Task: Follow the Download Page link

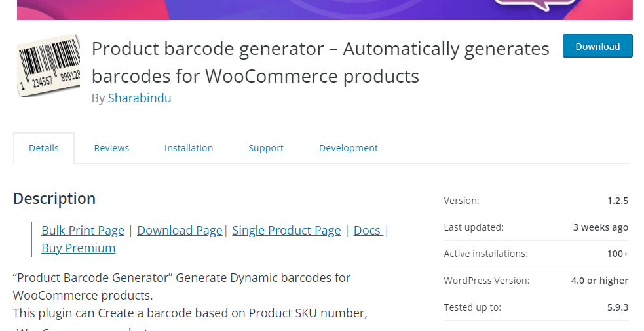Action: coord(180,230)
